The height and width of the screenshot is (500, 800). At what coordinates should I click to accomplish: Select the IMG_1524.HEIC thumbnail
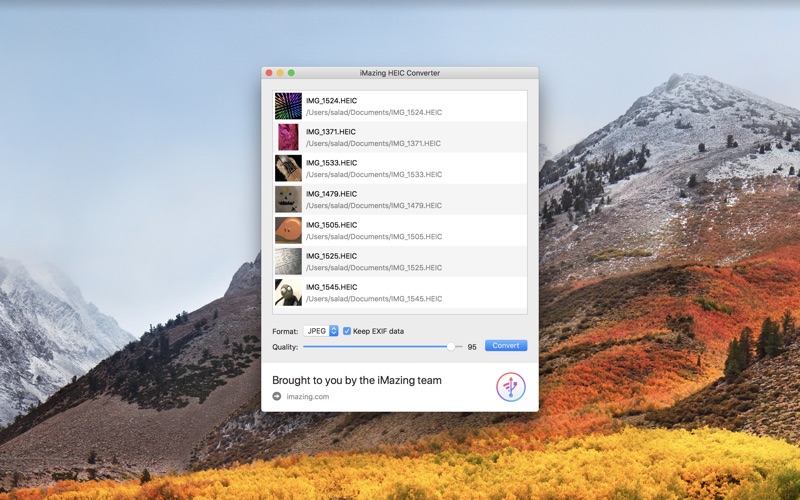[x=288, y=106]
